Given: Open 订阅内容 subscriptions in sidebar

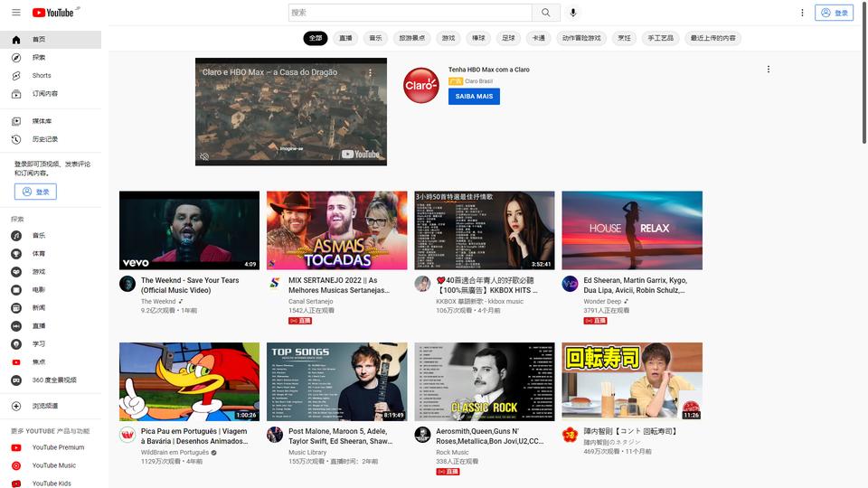Looking at the screenshot, I should pos(51,93).
